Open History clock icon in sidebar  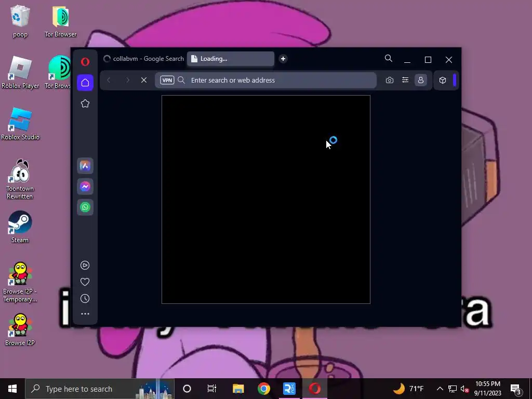pyautogui.click(x=85, y=299)
